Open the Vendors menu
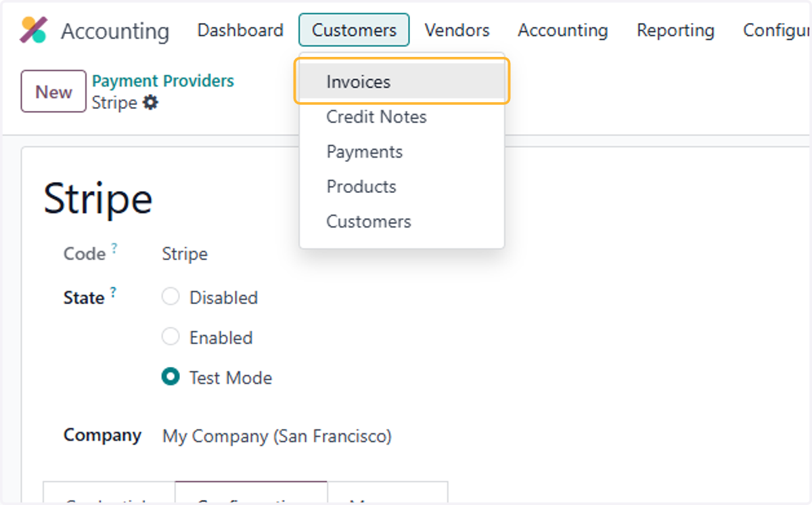Image resolution: width=812 pixels, height=505 pixels. pyautogui.click(x=457, y=30)
